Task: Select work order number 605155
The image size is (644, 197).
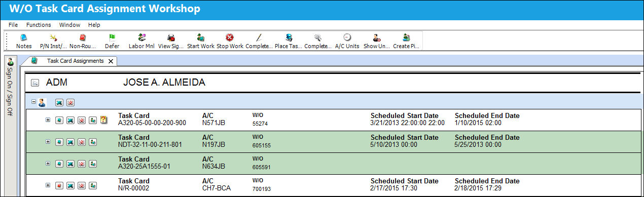Action: 262,145
